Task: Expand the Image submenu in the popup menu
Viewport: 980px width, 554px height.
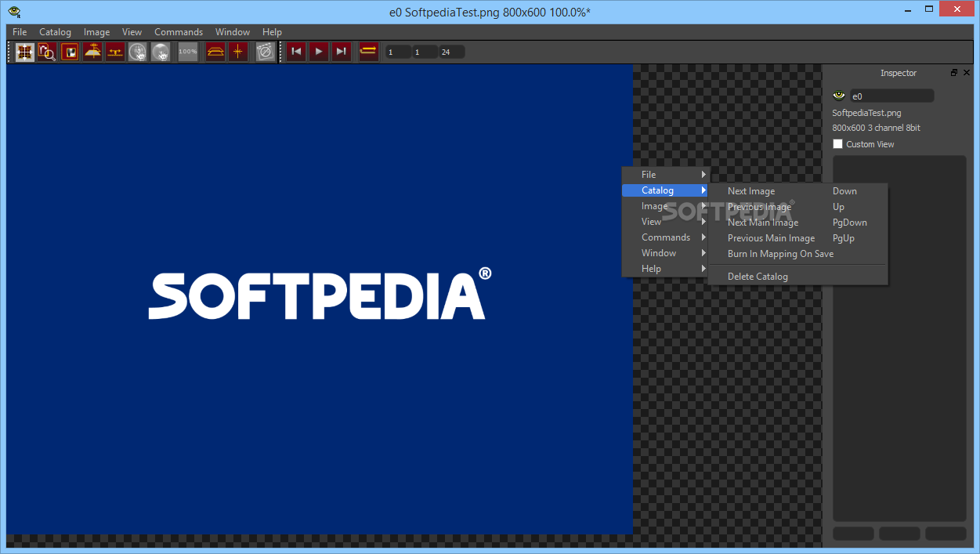Action: point(665,206)
